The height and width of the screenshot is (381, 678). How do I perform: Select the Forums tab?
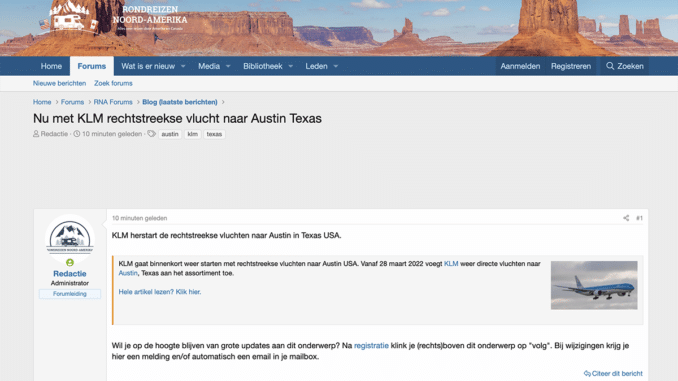click(x=92, y=66)
